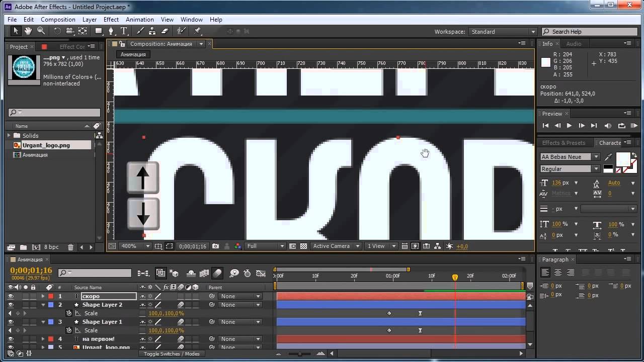Select the Brush tool
The height and width of the screenshot is (362, 644).
pyautogui.click(x=140, y=31)
